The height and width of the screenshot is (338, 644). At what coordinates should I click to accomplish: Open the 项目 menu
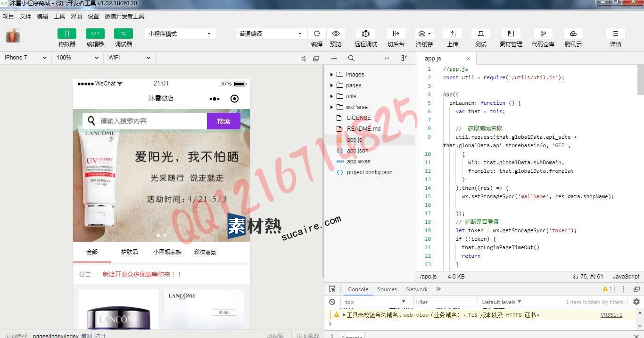click(x=8, y=16)
